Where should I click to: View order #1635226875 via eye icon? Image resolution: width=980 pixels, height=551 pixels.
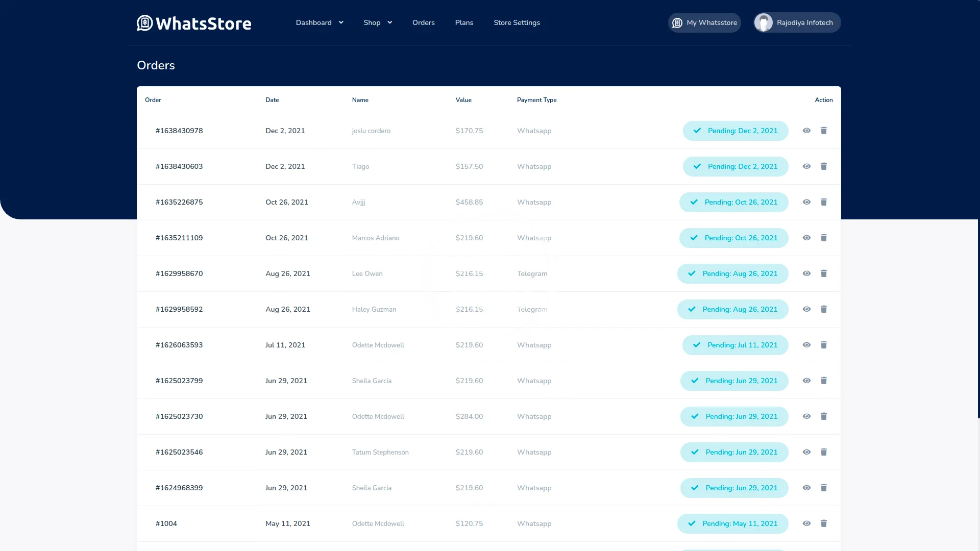click(806, 202)
